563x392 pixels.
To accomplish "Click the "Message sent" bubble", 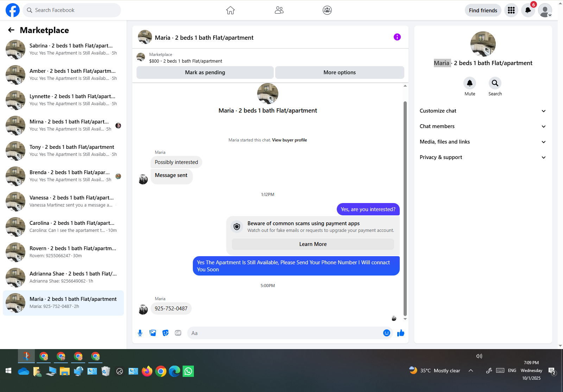I will 171,176.
